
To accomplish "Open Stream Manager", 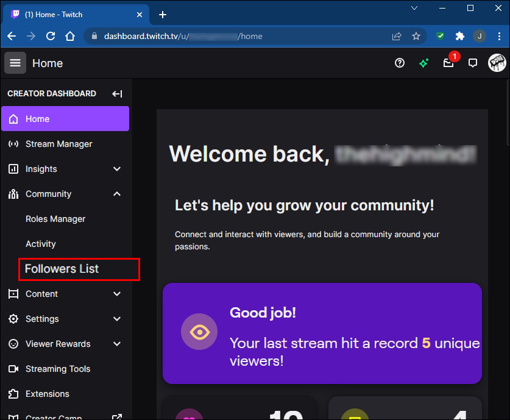I will [65, 144].
